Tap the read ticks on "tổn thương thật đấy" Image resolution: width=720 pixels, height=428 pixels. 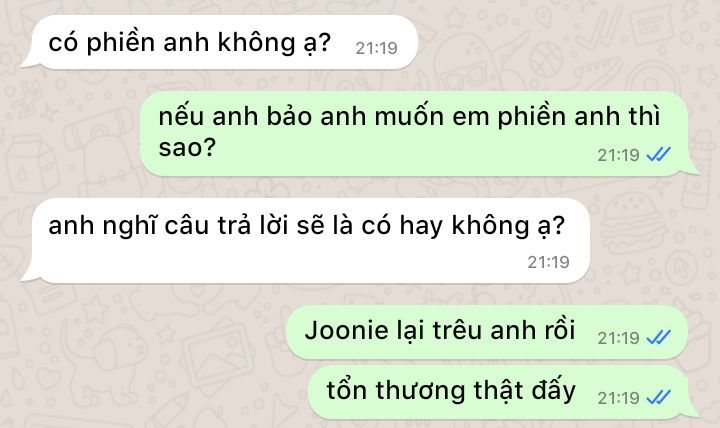[658, 397]
